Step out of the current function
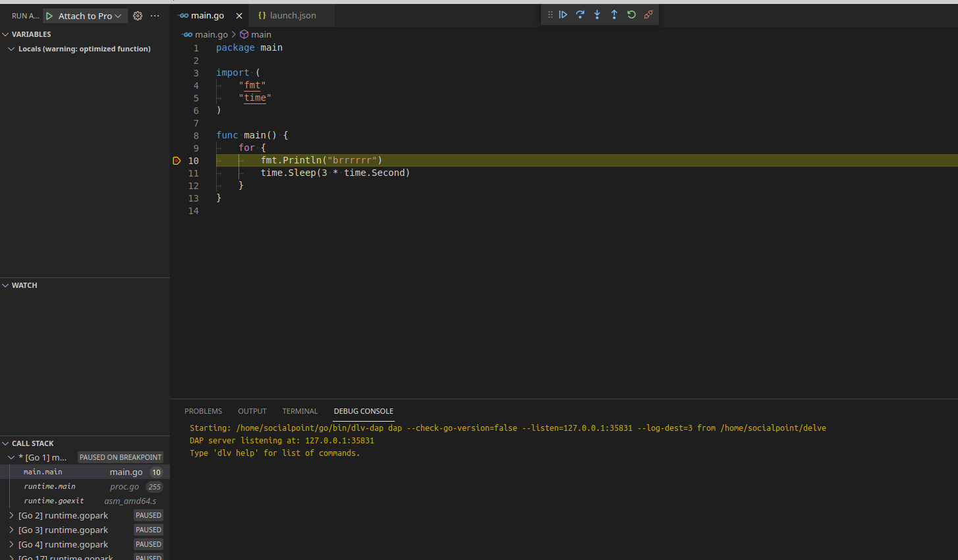958x560 pixels. pos(614,14)
